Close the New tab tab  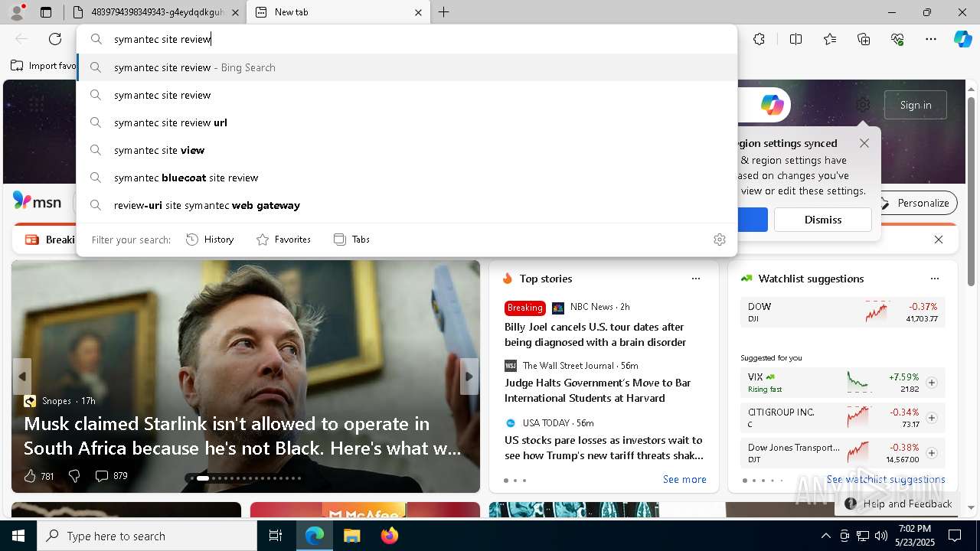418,12
